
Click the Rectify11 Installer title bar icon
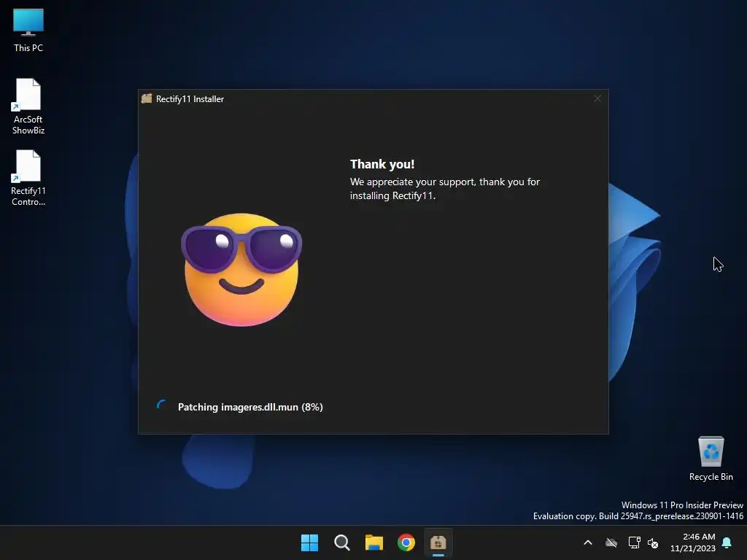(147, 98)
